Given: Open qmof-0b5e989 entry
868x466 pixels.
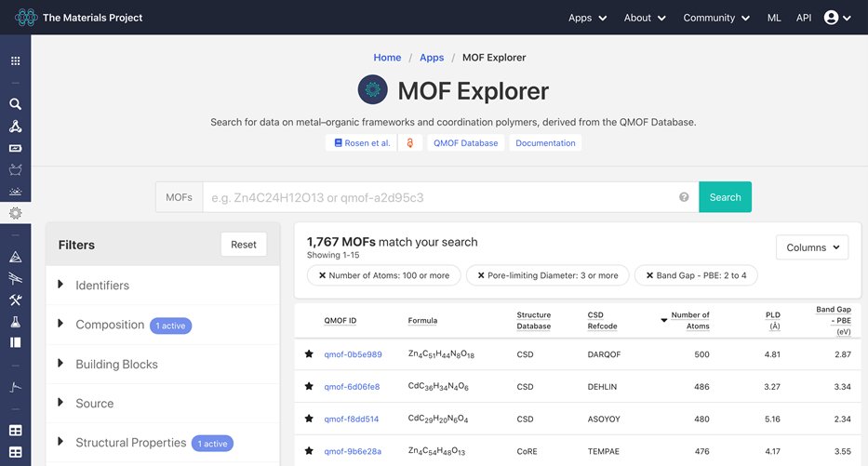Looking at the screenshot, I should 353,354.
